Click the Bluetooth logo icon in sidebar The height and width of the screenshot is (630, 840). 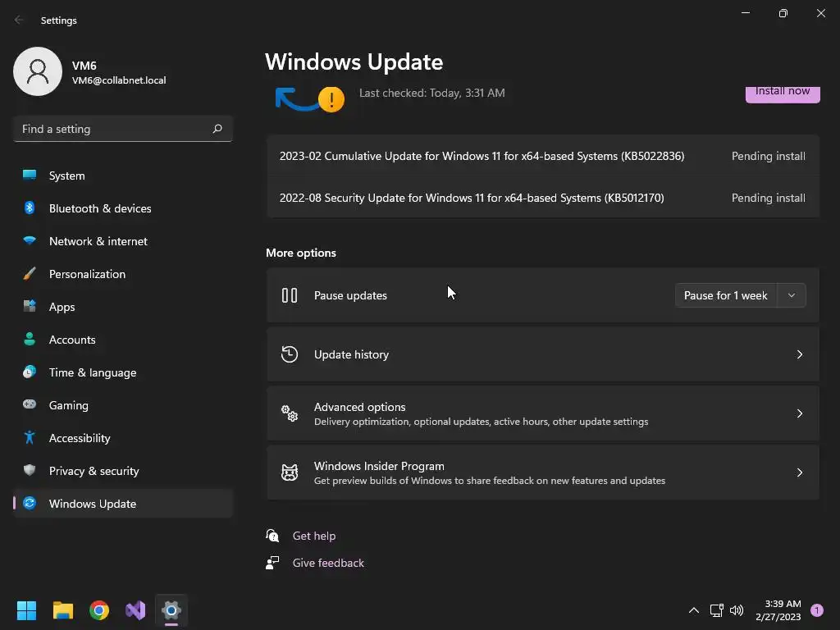30,208
